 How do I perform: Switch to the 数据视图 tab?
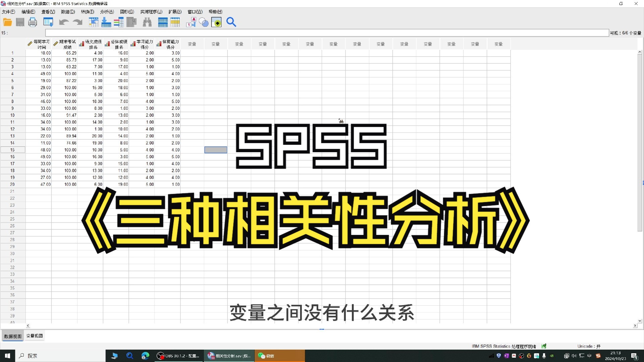click(x=13, y=336)
